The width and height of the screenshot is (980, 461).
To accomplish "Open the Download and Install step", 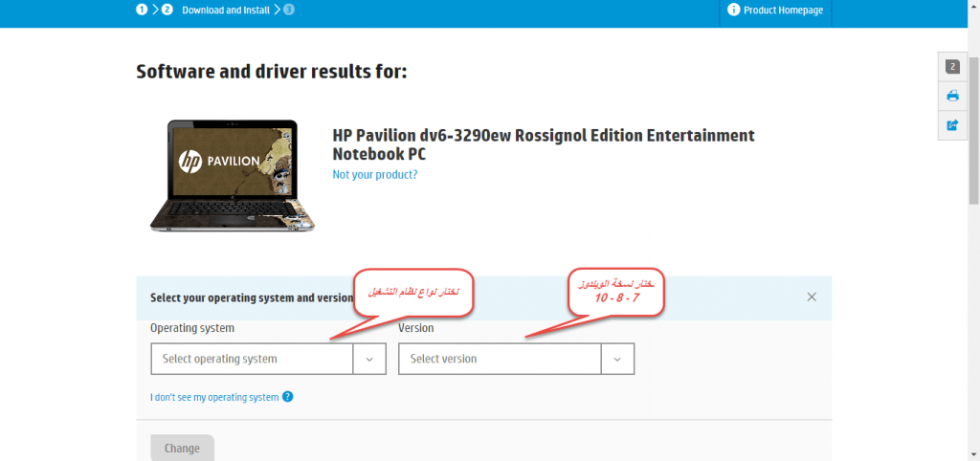I will [x=226, y=10].
